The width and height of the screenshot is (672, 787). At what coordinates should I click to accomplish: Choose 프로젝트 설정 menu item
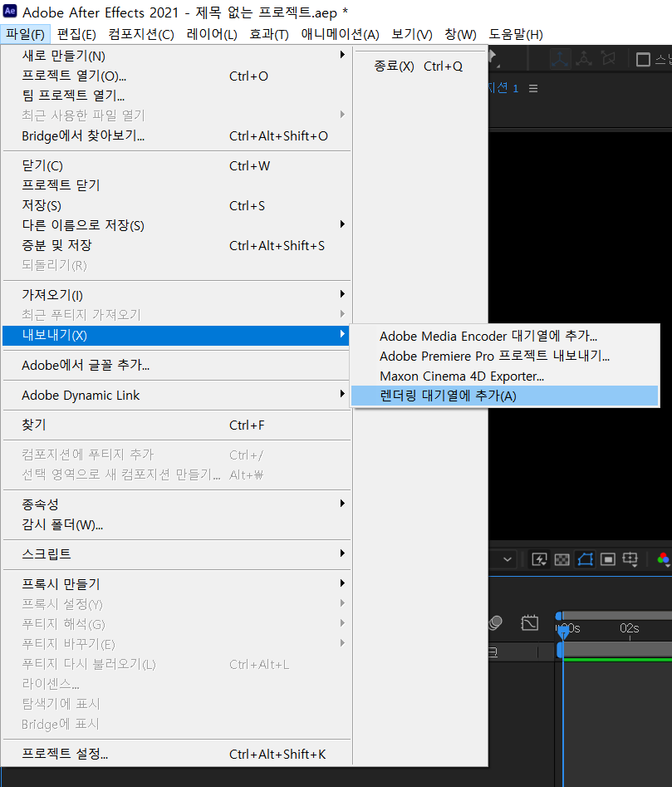pos(177,754)
